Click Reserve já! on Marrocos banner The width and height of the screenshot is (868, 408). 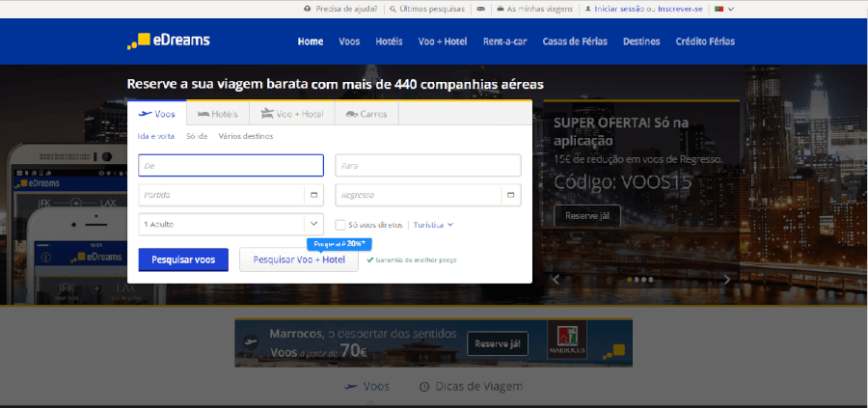tap(498, 343)
